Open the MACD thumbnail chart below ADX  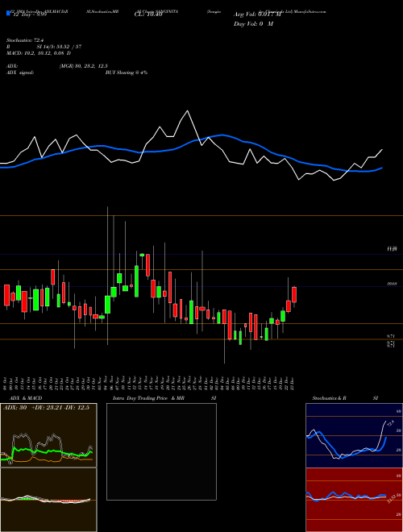48,500
